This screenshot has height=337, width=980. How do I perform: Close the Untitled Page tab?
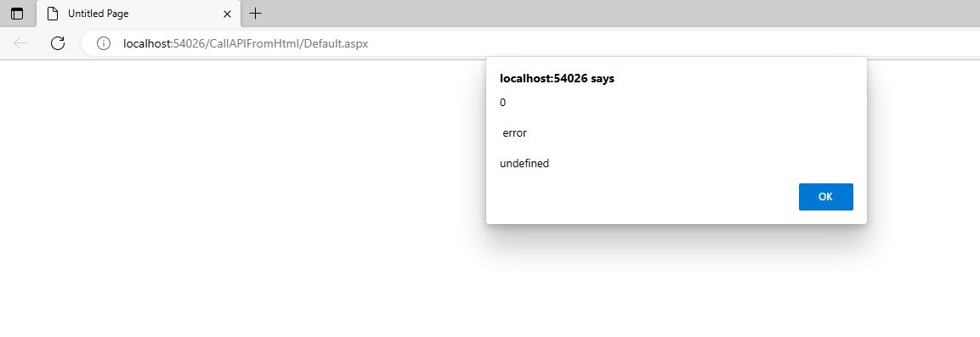tap(227, 13)
